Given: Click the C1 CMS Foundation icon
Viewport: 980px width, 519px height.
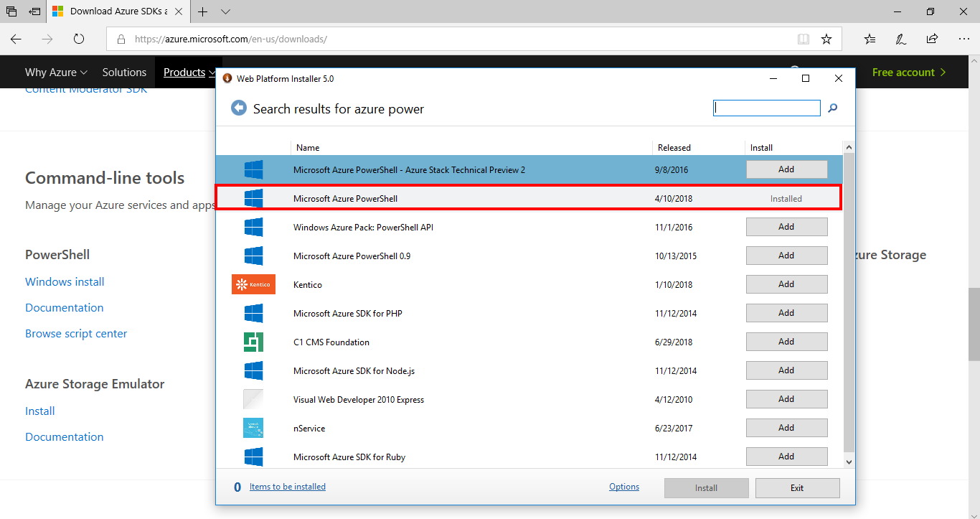Looking at the screenshot, I should pyautogui.click(x=253, y=342).
